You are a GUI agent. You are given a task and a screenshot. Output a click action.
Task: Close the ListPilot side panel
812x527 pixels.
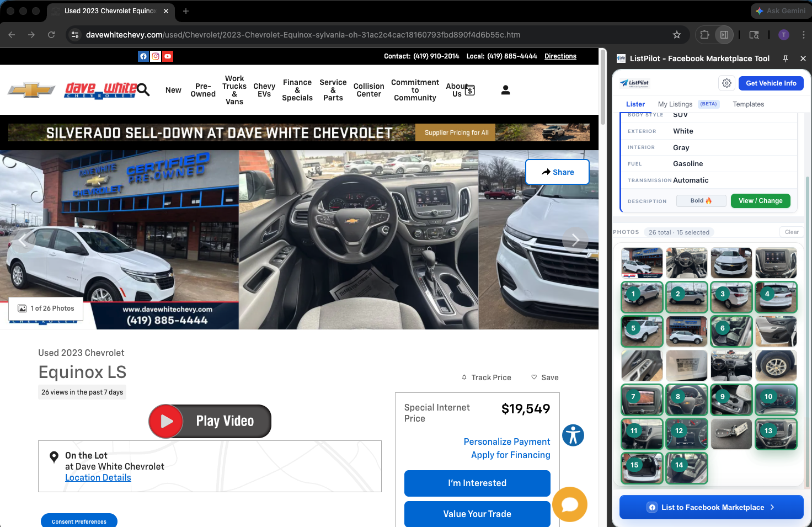(x=803, y=58)
